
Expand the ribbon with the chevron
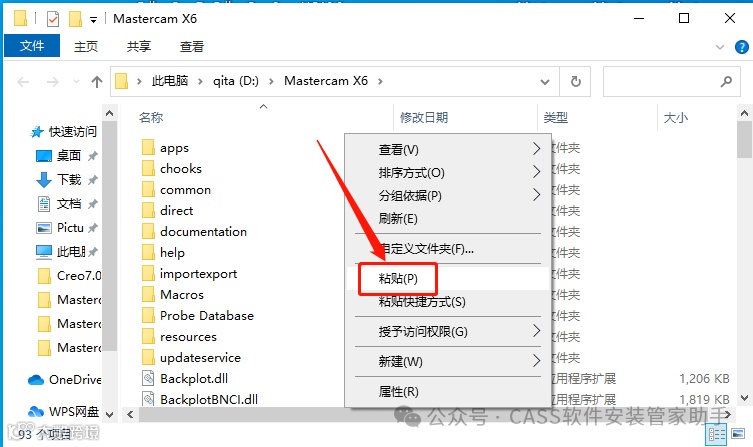click(720, 47)
